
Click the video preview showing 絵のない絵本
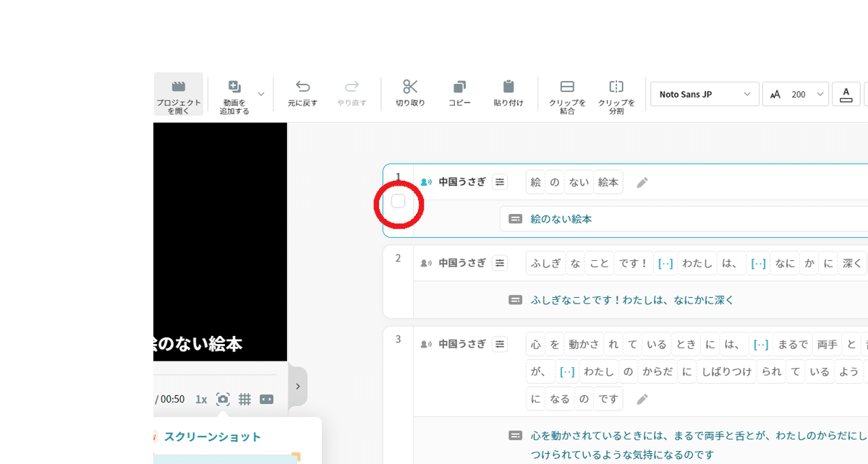pyautogui.click(x=221, y=242)
